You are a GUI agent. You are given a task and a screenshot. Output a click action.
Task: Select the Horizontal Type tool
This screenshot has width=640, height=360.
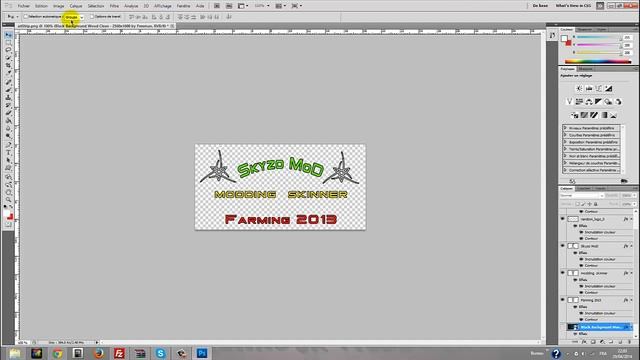(x=8, y=153)
